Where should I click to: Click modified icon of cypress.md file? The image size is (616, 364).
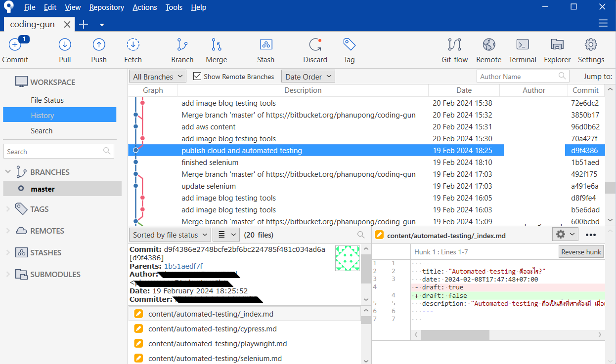pyautogui.click(x=138, y=329)
